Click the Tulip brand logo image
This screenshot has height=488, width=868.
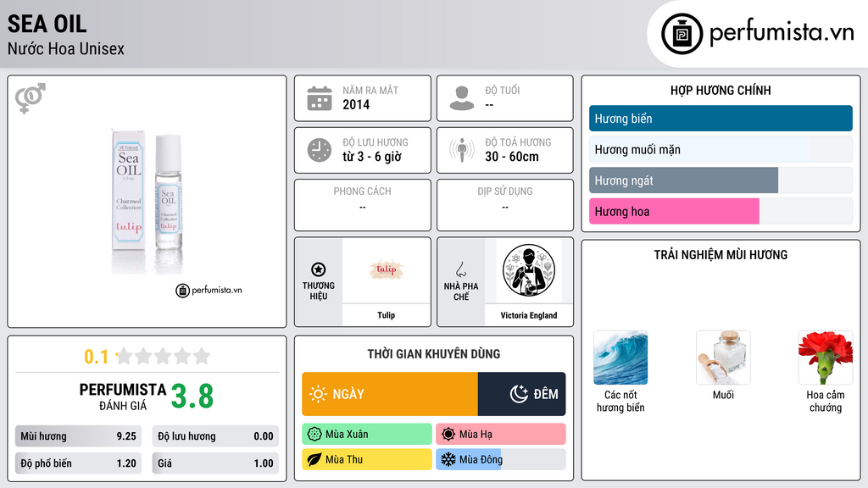(x=387, y=269)
